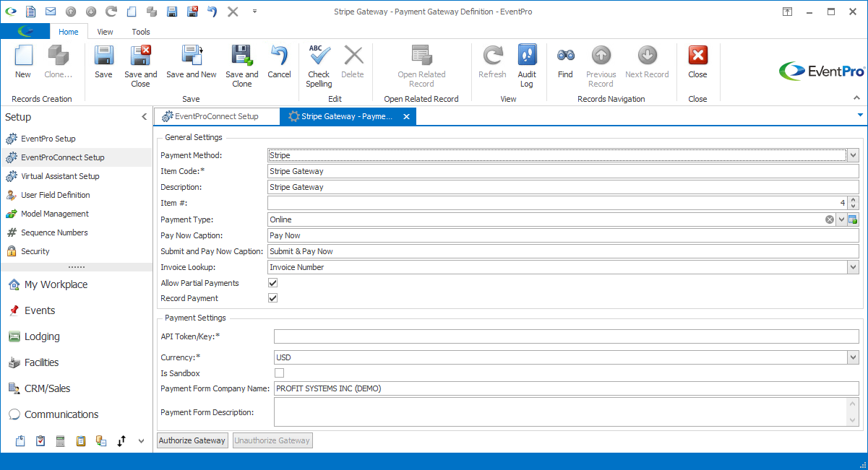The height and width of the screenshot is (470, 868).
Task: Click Save and Clone in ribbon
Action: (241, 66)
